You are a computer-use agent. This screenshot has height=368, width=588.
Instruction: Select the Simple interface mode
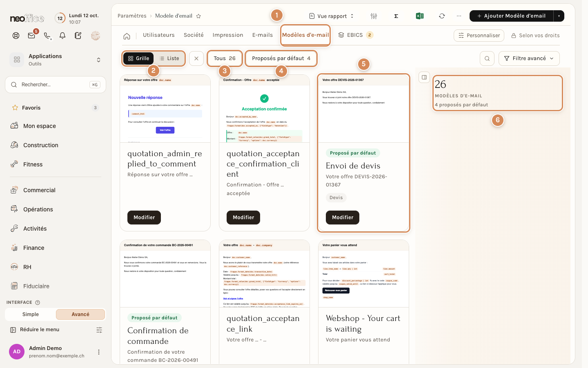[x=31, y=314]
